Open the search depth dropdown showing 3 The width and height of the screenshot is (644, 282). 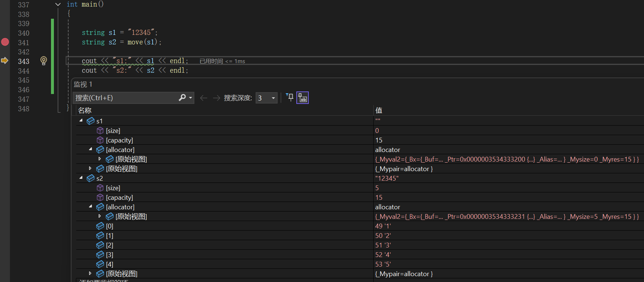[x=267, y=98]
